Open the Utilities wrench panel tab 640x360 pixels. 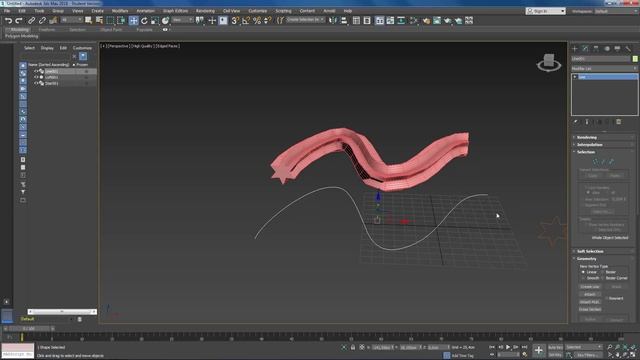628,49
